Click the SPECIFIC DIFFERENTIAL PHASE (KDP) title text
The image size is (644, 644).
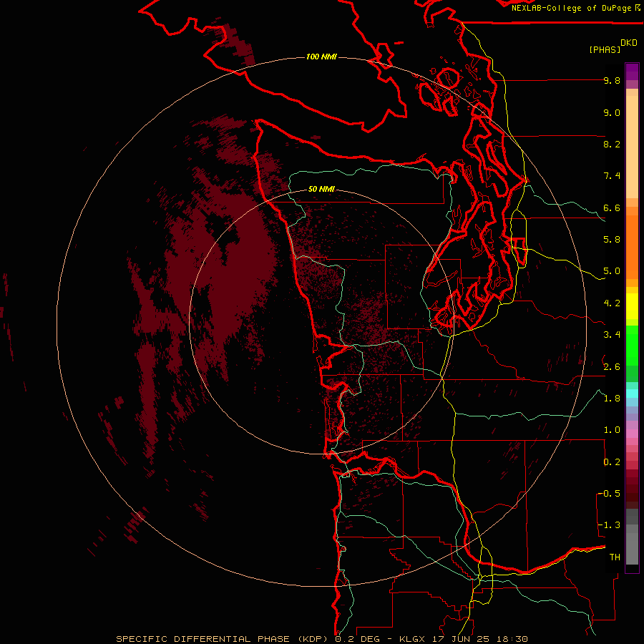coord(223,639)
